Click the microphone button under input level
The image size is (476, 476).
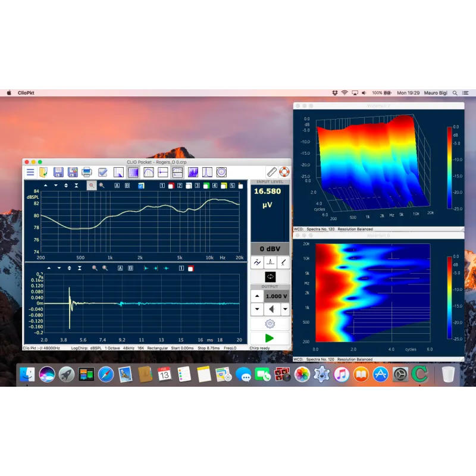pyautogui.click(x=283, y=262)
